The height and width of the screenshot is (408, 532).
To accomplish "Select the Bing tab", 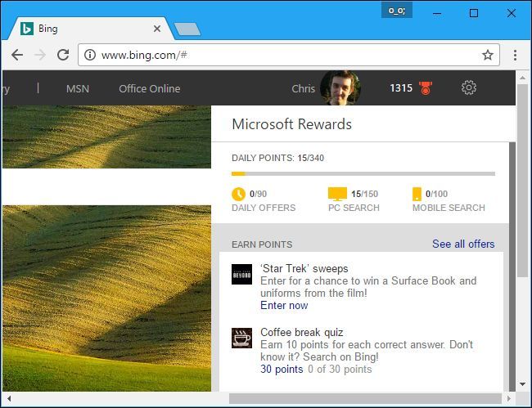I will click(x=91, y=29).
